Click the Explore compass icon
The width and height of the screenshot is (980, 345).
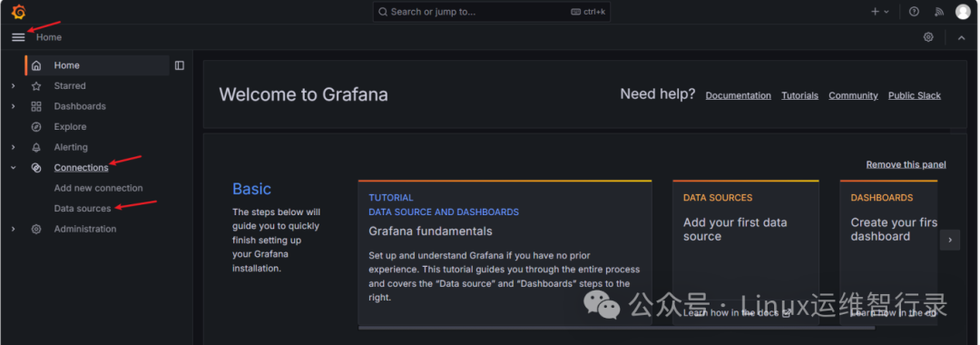coord(36,127)
